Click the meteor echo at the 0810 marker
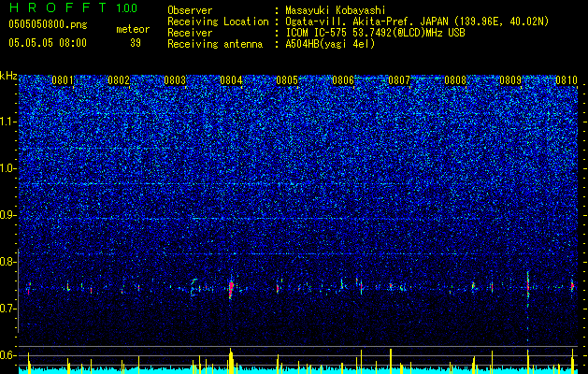This screenshot has width=588, height=374. point(573,285)
